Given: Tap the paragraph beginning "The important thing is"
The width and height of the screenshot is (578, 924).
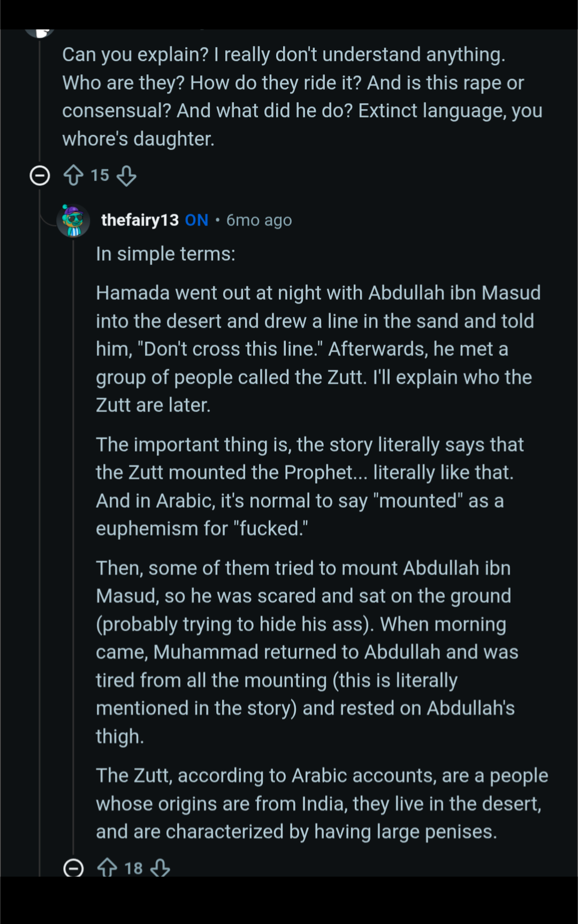Looking at the screenshot, I should click(309, 486).
